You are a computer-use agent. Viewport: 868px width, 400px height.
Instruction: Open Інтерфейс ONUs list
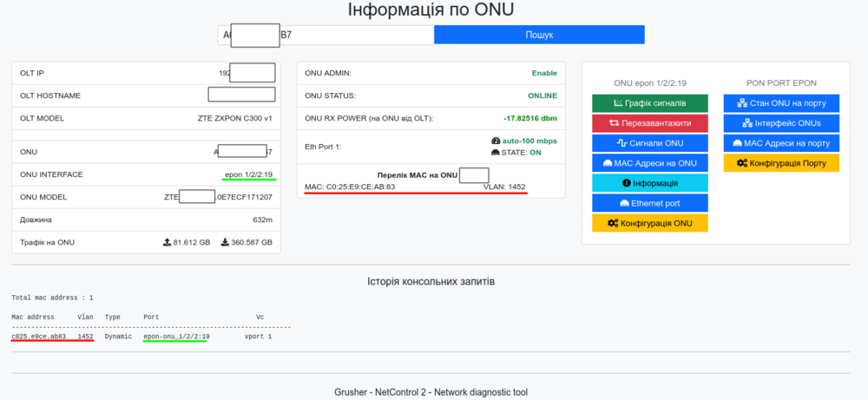781,123
